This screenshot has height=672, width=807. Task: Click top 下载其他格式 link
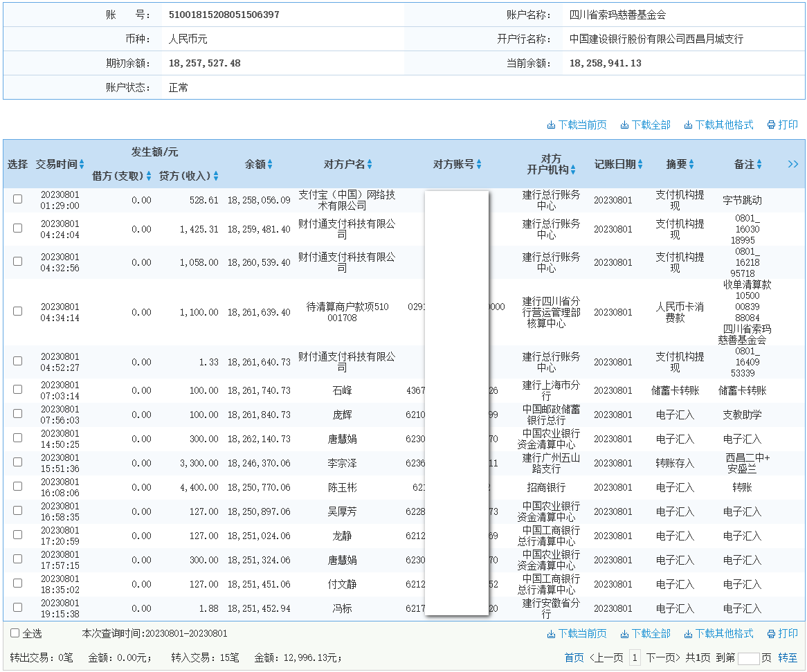[x=718, y=125]
